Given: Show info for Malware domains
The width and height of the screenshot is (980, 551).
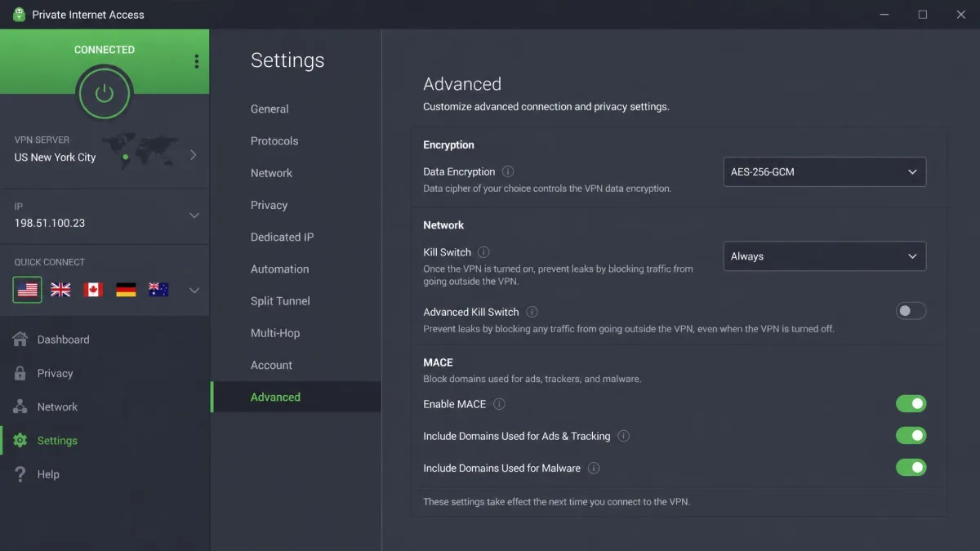Looking at the screenshot, I should pos(594,468).
